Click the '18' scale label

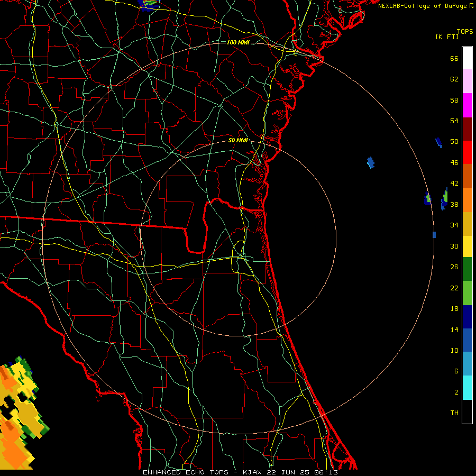pos(454,309)
